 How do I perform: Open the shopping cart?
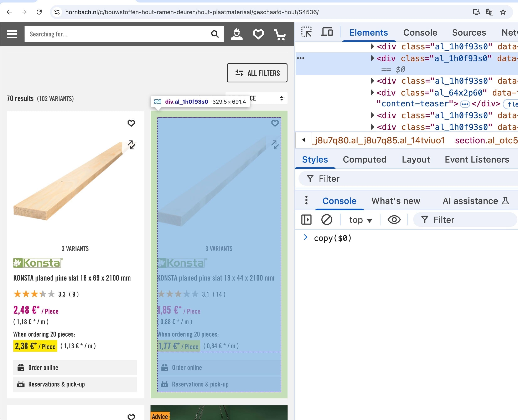pos(280,35)
